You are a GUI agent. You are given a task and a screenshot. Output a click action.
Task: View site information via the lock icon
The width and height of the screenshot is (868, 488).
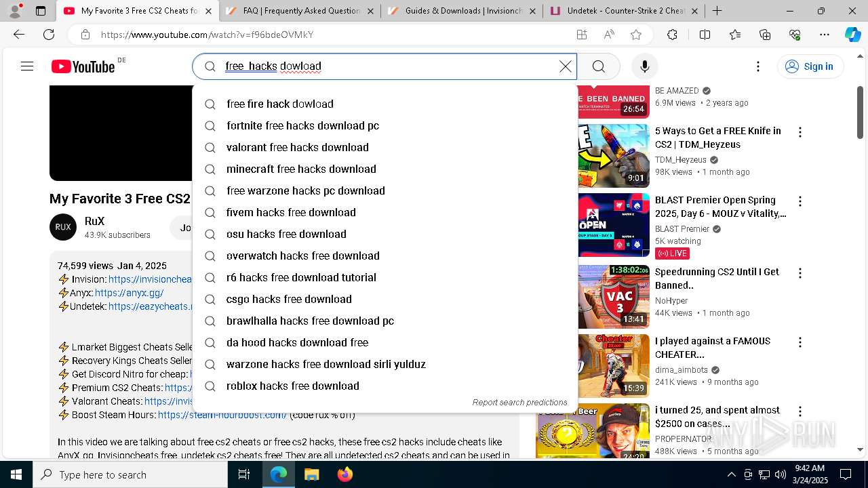point(85,35)
